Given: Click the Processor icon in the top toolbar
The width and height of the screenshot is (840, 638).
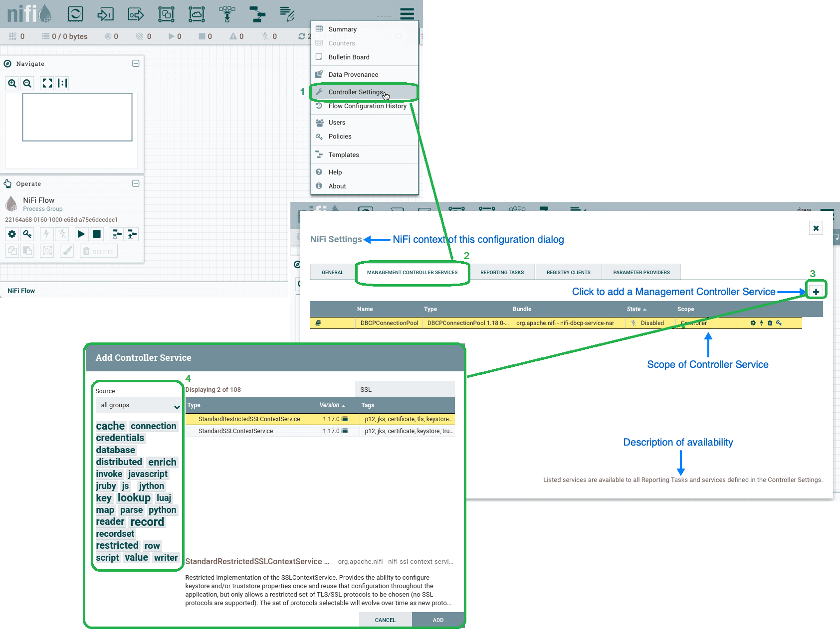Looking at the screenshot, I should pos(75,14).
